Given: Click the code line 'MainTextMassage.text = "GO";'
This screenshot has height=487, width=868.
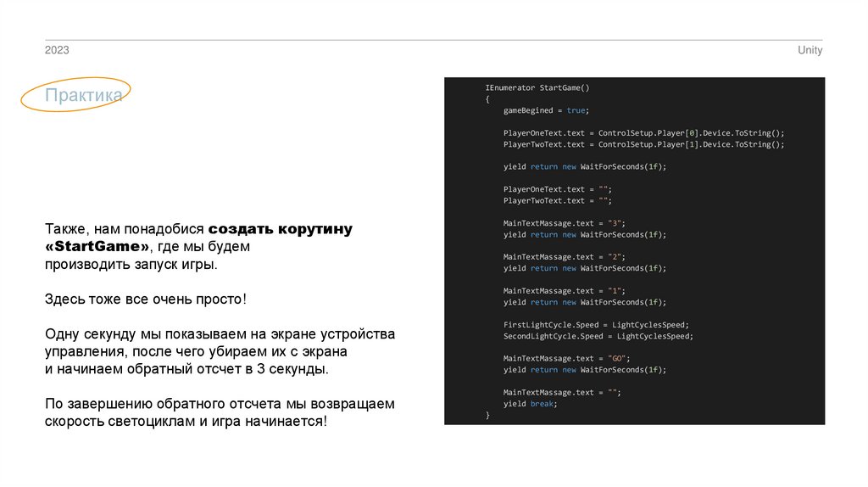Looking at the screenshot, I should click(x=566, y=359).
